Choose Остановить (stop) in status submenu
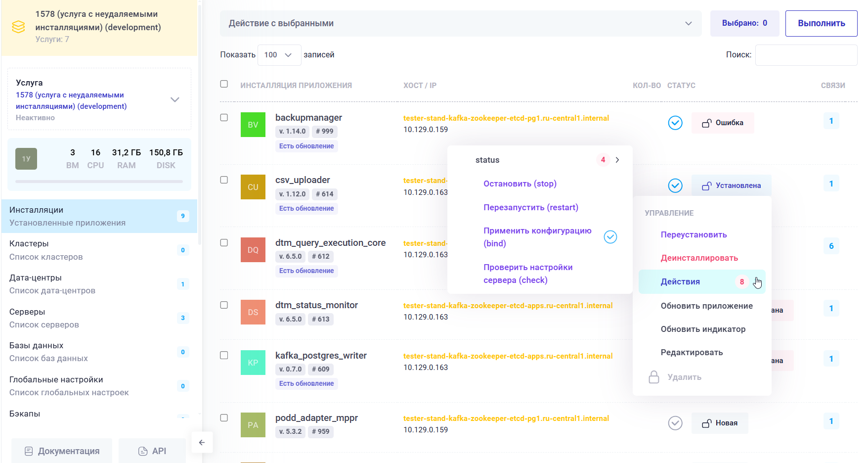The width and height of the screenshot is (868, 463). click(520, 184)
